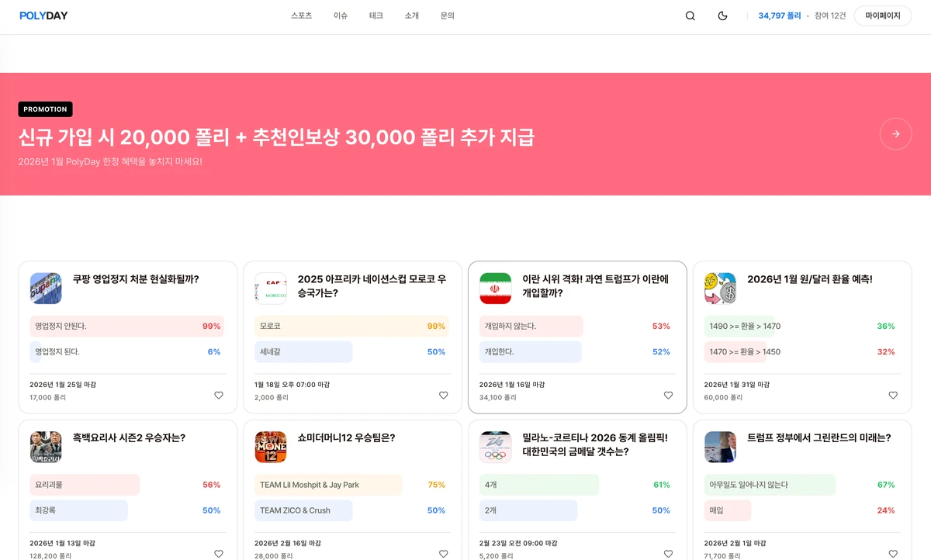Like the 쿠팡 영업정지 poll with heart
Viewport: 931px width, 560px height.
point(219,395)
